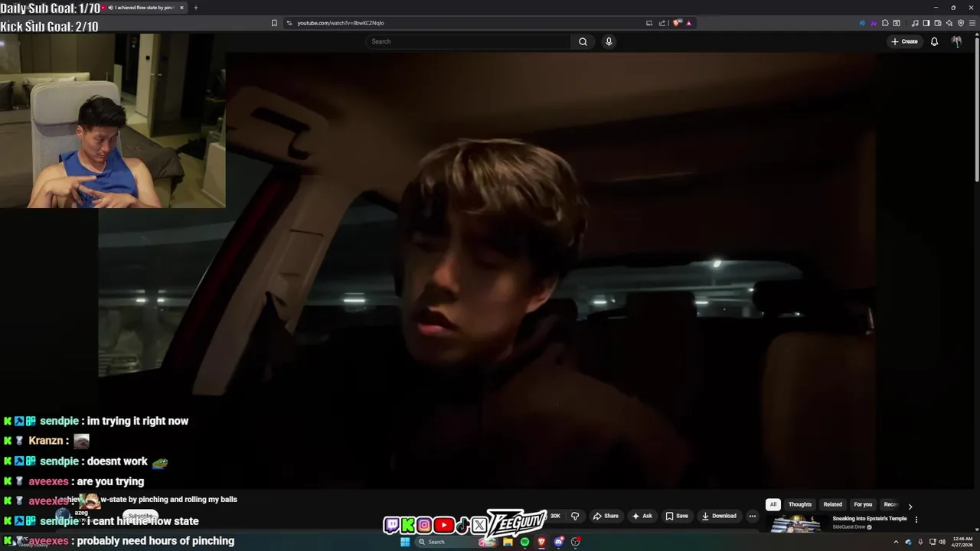Select the 'All' filter chip
The width and height of the screenshot is (980, 551).
point(773,504)
